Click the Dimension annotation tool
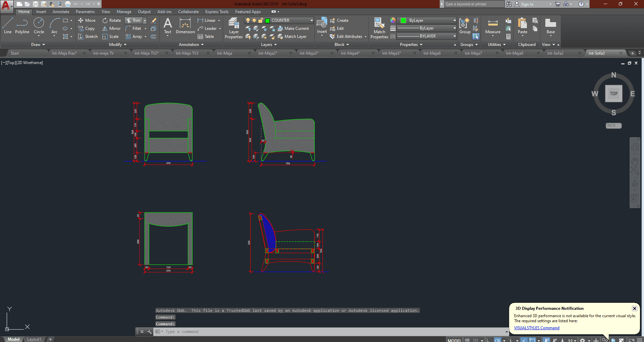This screenshot has width=644, height=342. (x=185, y=26)
